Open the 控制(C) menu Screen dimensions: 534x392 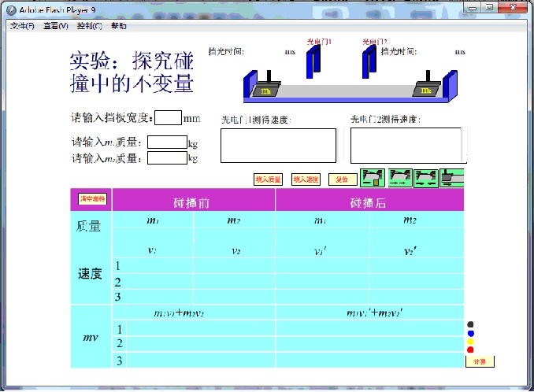89,26
